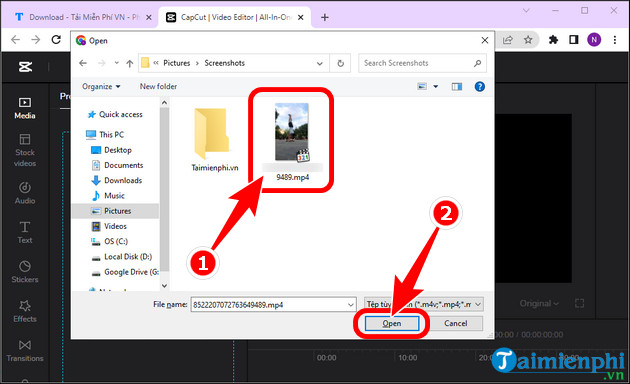This screenshot has height=384, width=630.
Task: Select Desktop in navigation tree
Action: click(112, 150)
